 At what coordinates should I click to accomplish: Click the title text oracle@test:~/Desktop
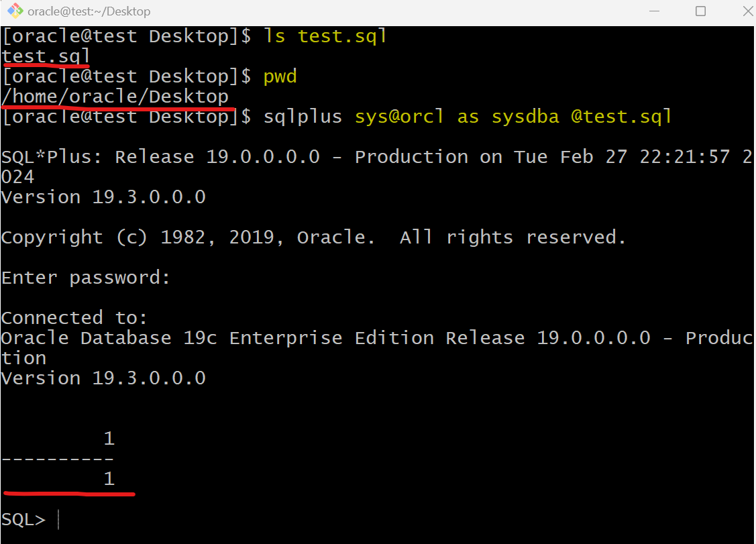point(89,11)
